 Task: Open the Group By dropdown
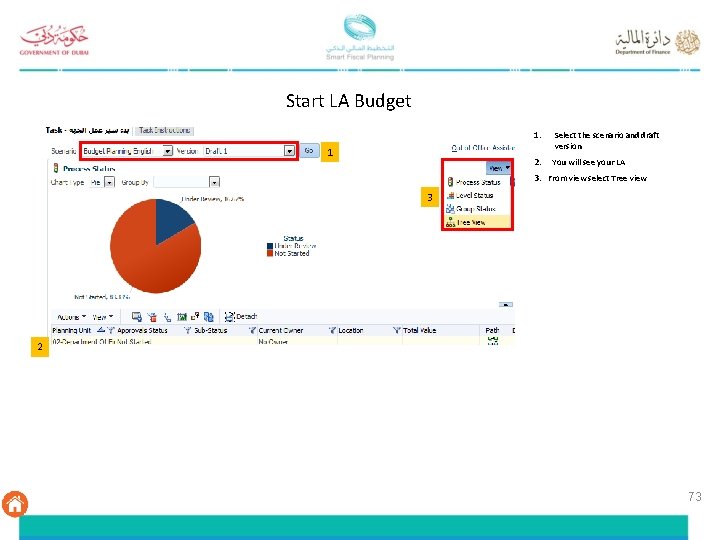point(214,182)
